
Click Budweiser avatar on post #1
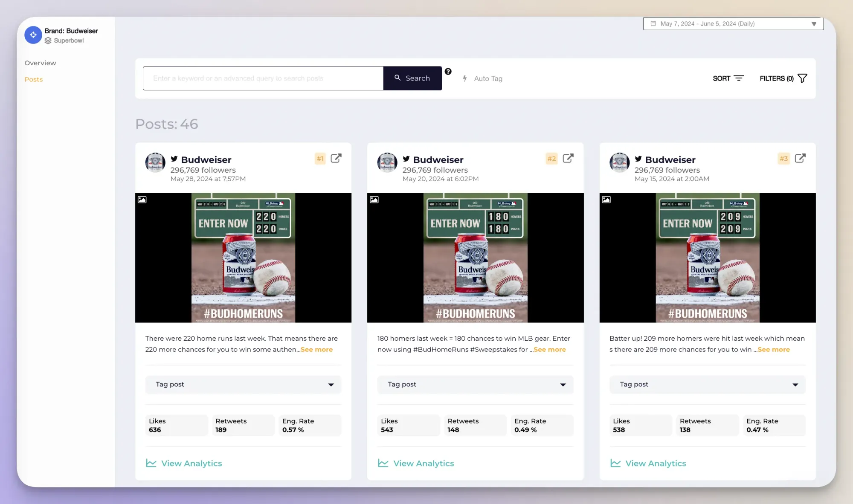tap(155, 162)
